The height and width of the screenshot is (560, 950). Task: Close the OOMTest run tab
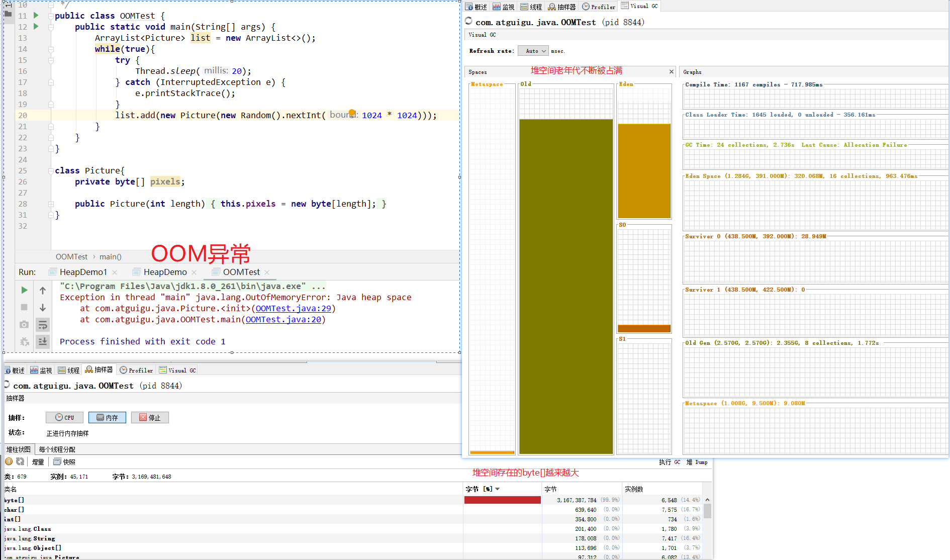tap(267, 272)
